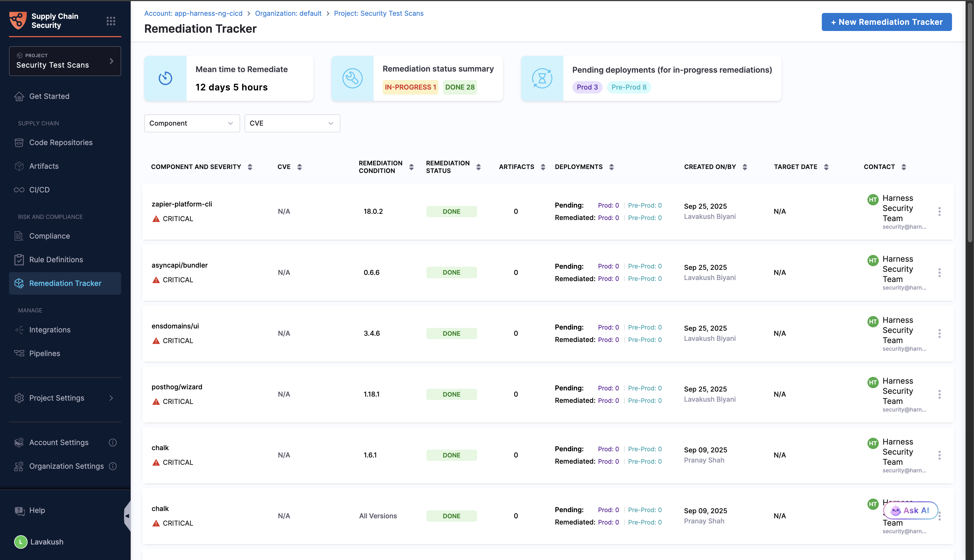Open the module switcher grid icon

tap(111, 21)
